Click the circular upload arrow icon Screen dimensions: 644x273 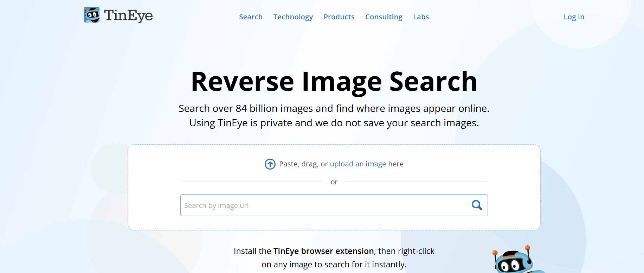(x=270, y=164)
